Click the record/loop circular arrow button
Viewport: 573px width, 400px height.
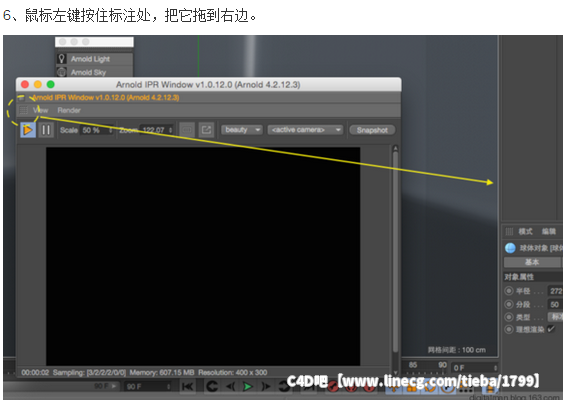pos(212,386)
